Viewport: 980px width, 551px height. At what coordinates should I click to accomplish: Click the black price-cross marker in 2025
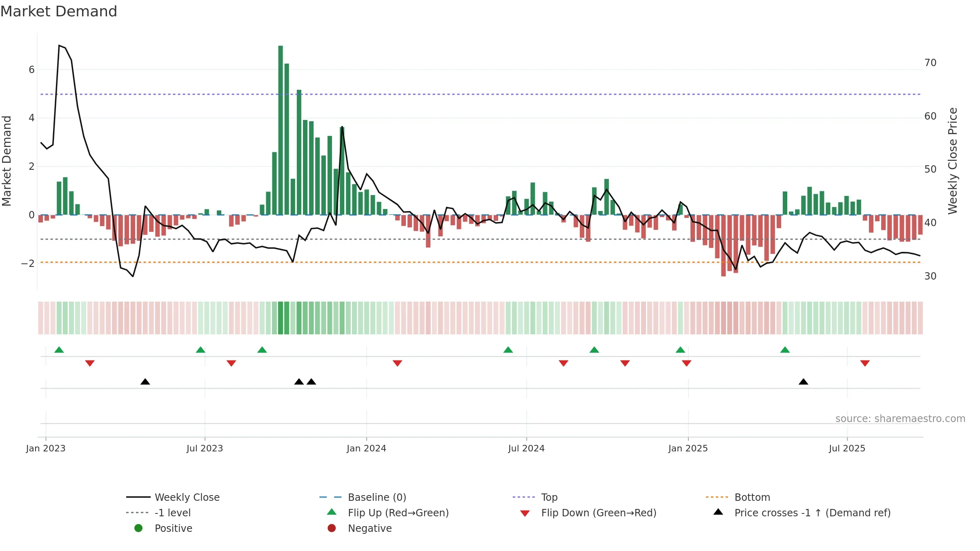point(803,382)
